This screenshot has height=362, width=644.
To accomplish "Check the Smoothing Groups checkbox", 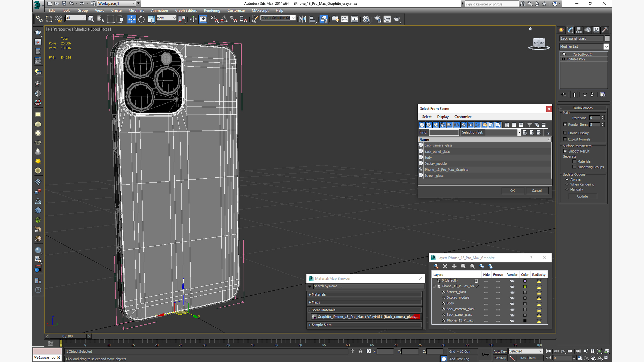I will (x=574, y=167).
